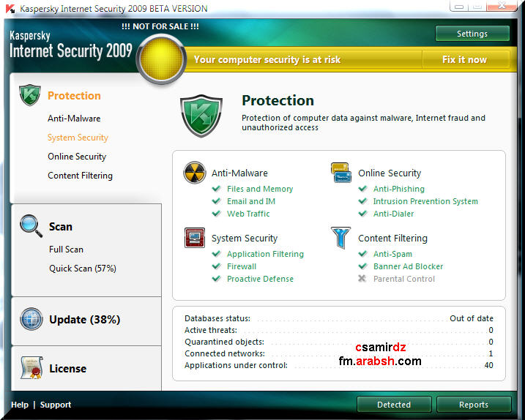Image resolution: width=525 pixels, height=420 pixels.
Task: Open the Banner Ad Blocker link
Action: point(408,266)
